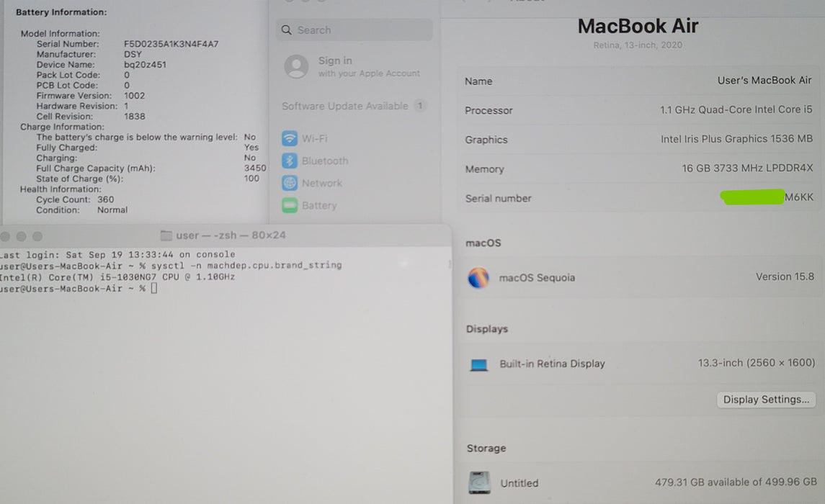Click the 13.3-inch (2560 × 1600) display text
825x504 pixels.
(756, 363)
